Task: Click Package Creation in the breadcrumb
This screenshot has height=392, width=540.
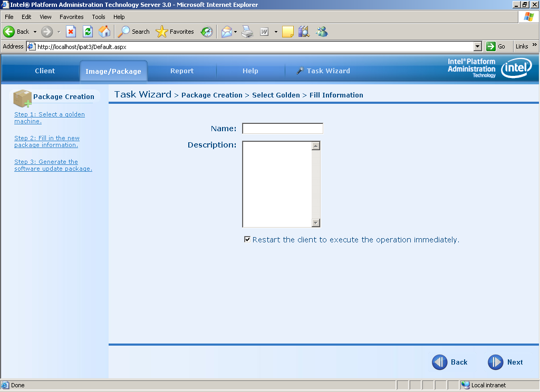Action: (212, 95)
